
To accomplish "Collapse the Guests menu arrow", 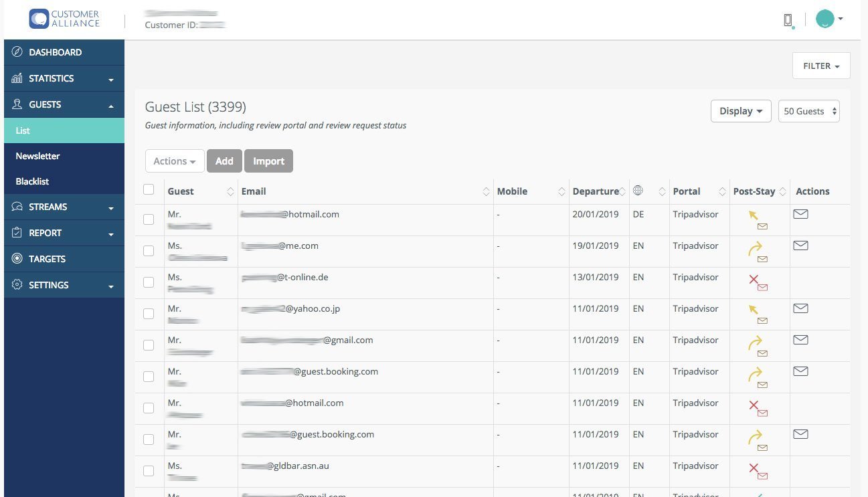I will (x=111, y=106).
